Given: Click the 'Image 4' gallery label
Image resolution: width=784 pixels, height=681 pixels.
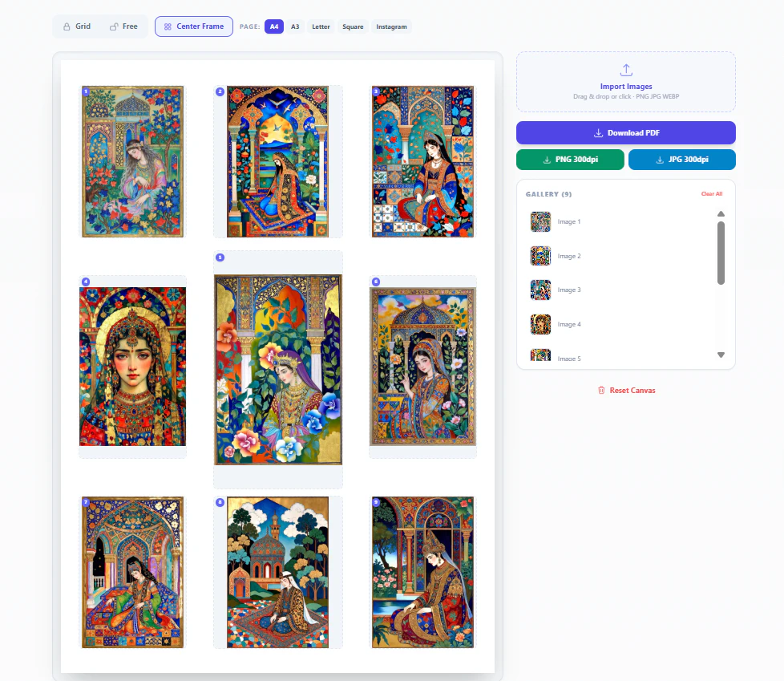Looking at the screenshot, I should 569,324.
